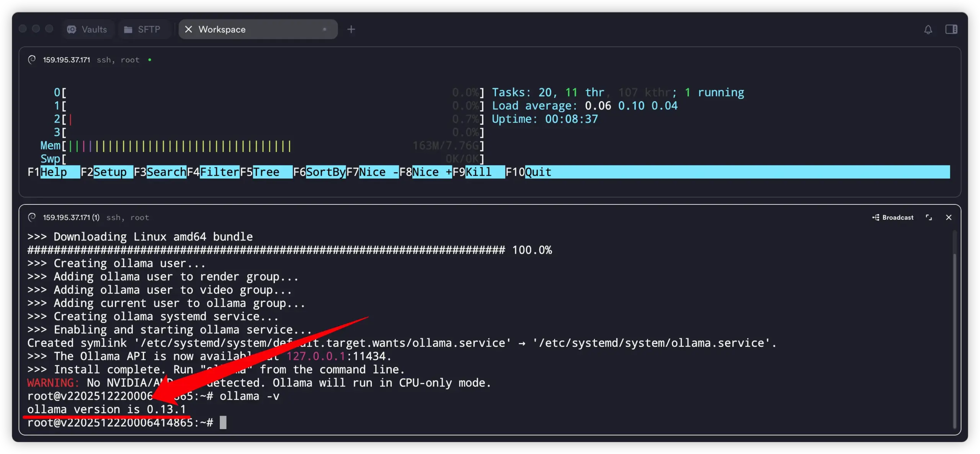This screenshot has width=980, height=454.
Task: Toggle the right sidebar panel icon
Action: [x=951, y=29]
